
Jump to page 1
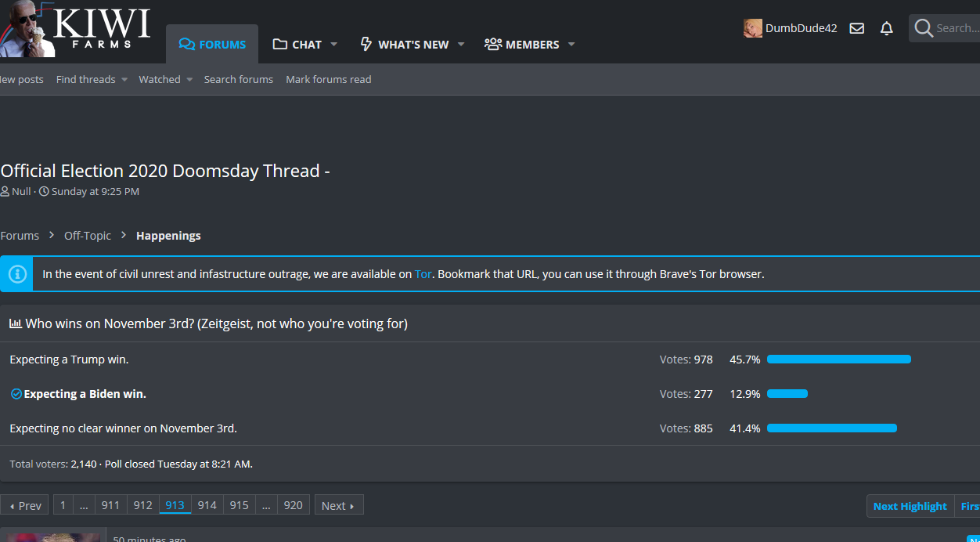[x=63, y=505]
